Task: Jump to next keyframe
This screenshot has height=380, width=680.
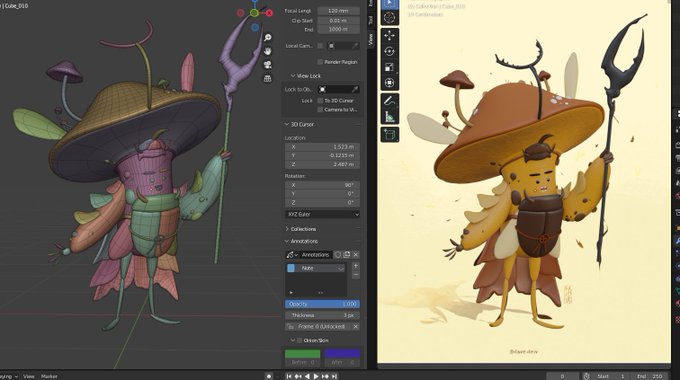Action: [x=325, y=376]
